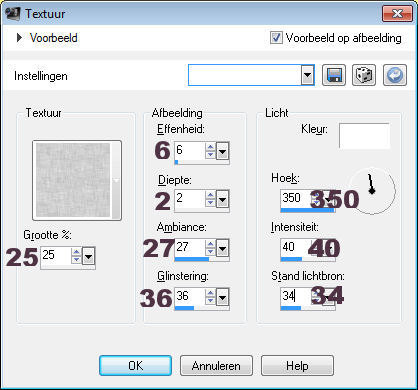Open the Grootte % slider dropdown arrow
This screenshot has height=390, width=418.
tap(89, 256)
